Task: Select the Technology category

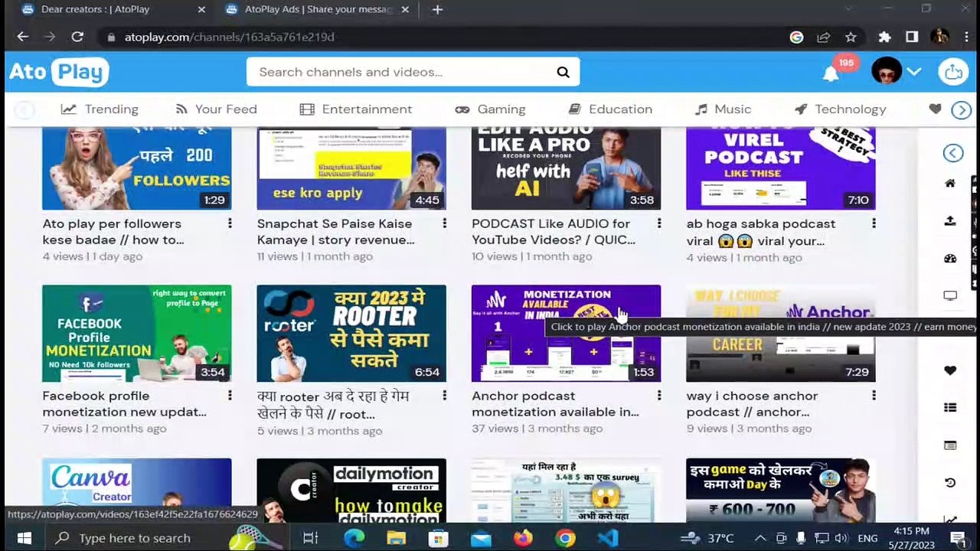Action: click(x=840, y=109)
